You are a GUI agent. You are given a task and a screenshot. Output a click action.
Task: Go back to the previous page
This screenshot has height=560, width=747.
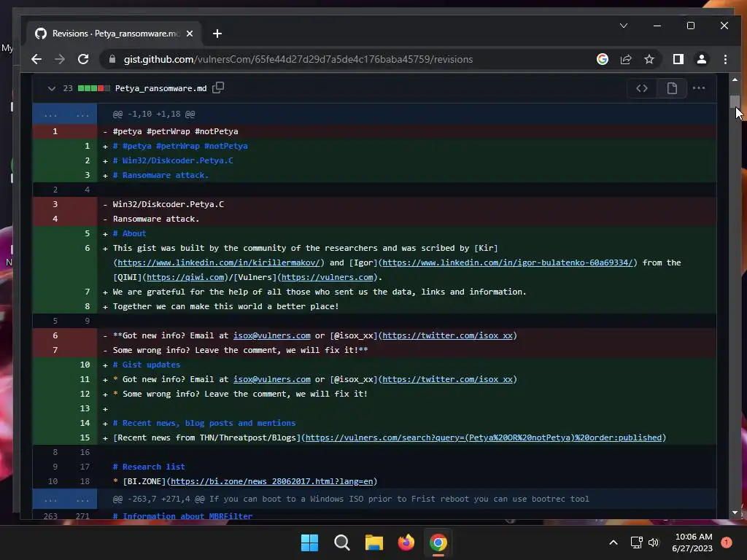click(x=36, y=59)
